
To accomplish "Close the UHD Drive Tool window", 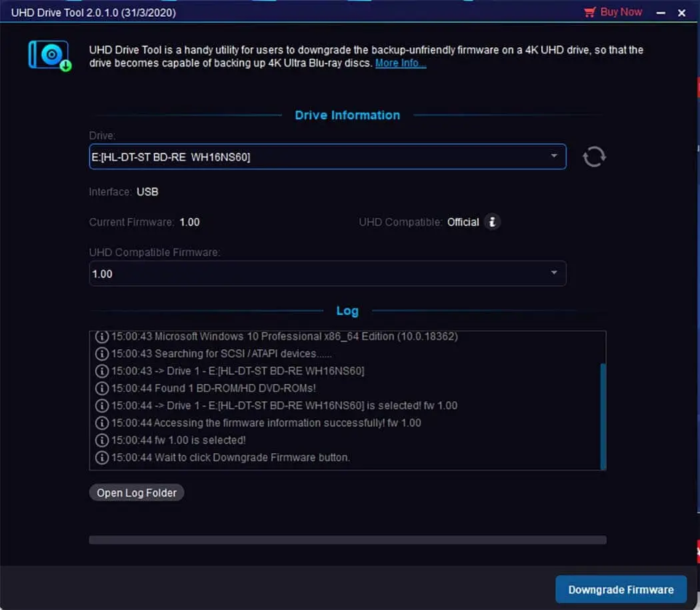I will point(681,13).
